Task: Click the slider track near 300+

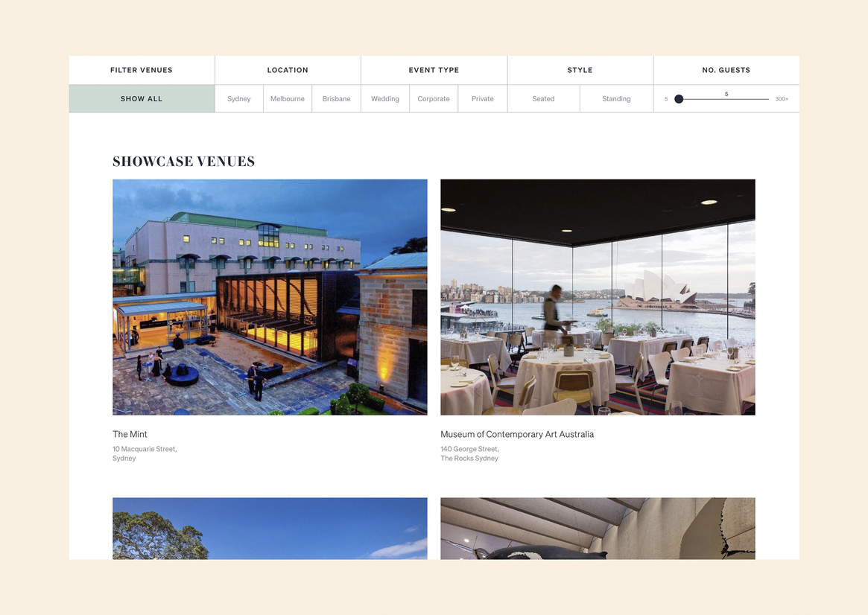Action: 764,99
